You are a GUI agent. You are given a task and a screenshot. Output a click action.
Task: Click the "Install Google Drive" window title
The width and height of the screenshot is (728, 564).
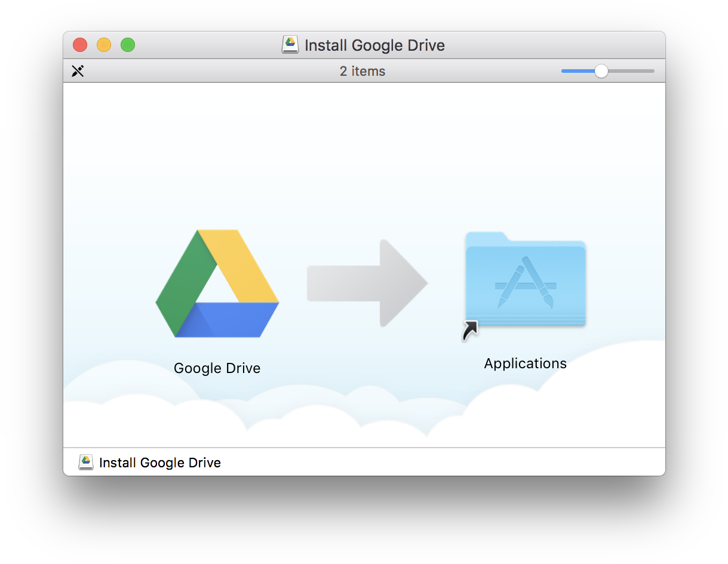[x=375, y=45]
